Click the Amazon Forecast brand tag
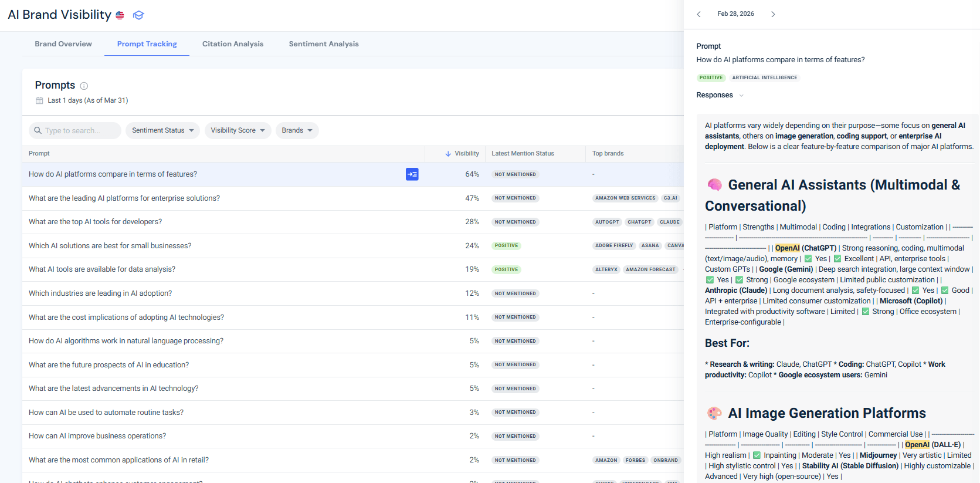The image size is (980, 483). (x=650, y=270)
